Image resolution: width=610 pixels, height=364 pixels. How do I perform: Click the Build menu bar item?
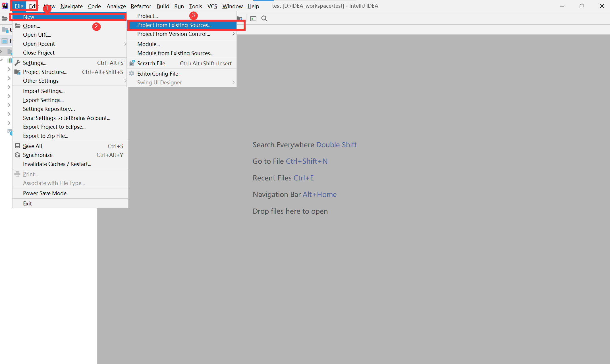pos(163,6)
